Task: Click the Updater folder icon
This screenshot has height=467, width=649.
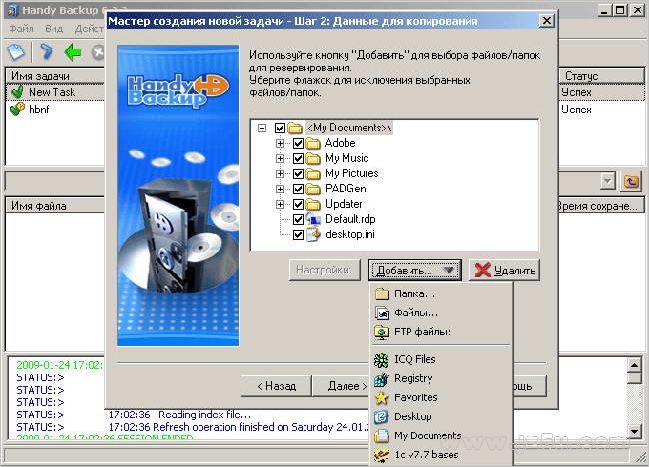Action: click(313, 205)
